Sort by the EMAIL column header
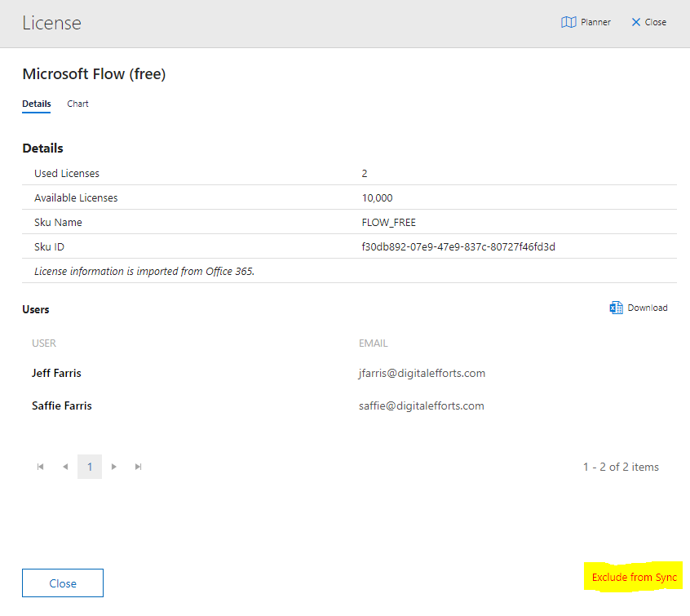 coord(374,343)
